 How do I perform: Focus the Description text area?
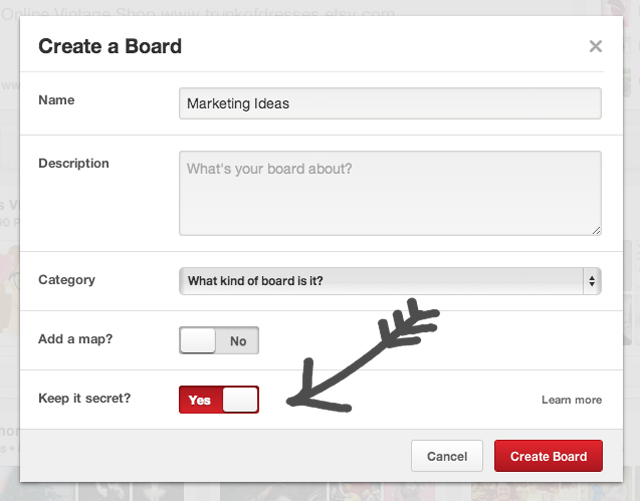click(x=390, y=193)
